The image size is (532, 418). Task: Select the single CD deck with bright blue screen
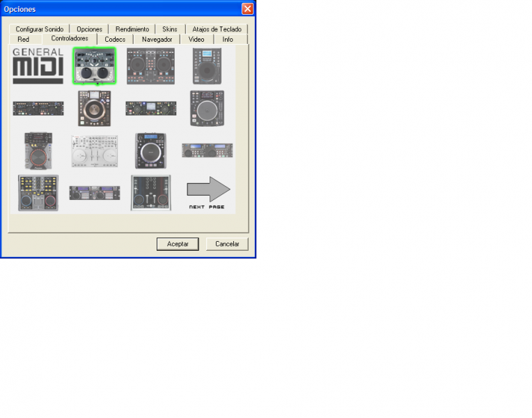(207, 66)
